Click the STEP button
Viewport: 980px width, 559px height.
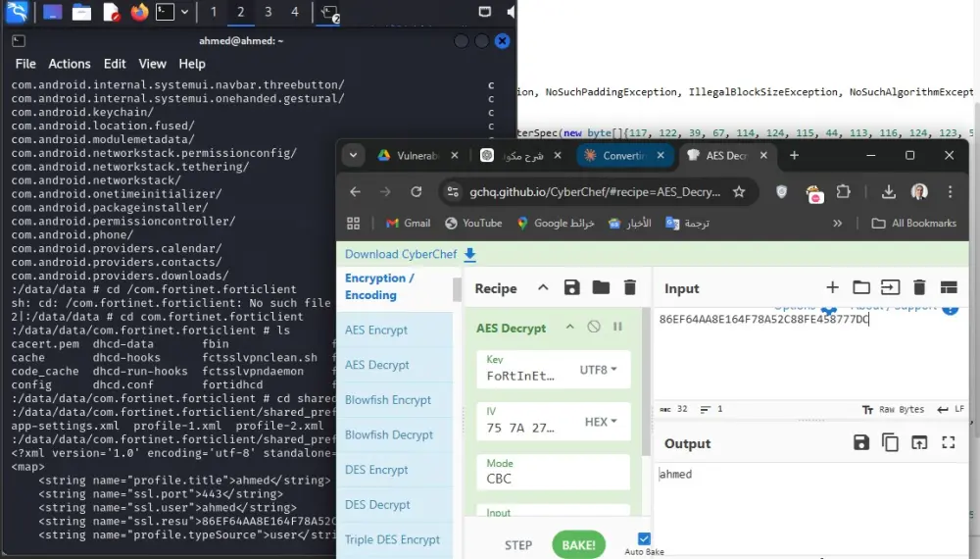[518, 545]
